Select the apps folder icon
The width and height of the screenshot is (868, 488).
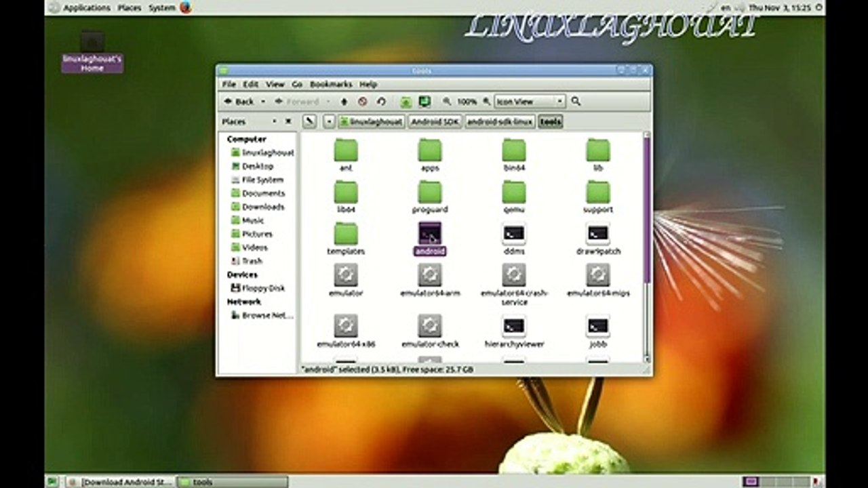[430, 150]
